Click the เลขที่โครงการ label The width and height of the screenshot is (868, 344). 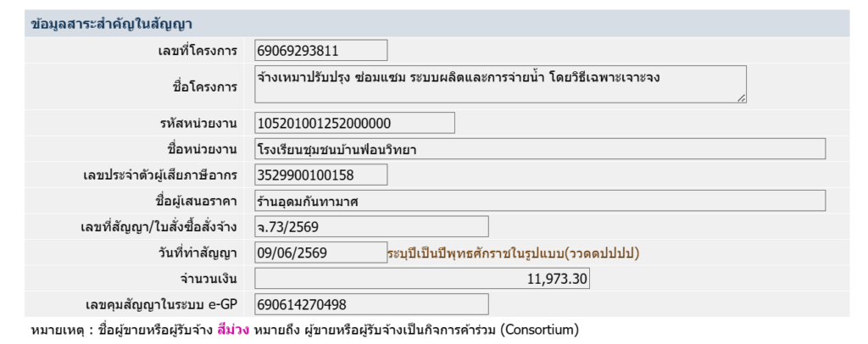[198, 52]
